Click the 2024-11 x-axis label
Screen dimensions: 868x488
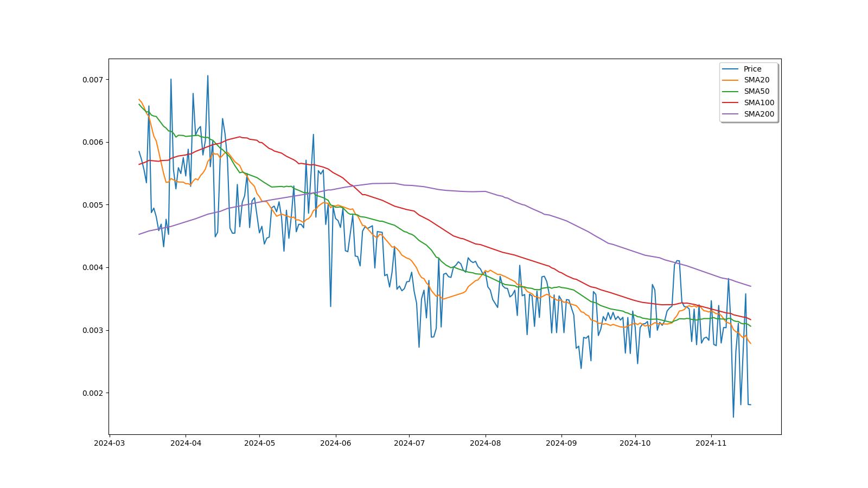(711, 443)
